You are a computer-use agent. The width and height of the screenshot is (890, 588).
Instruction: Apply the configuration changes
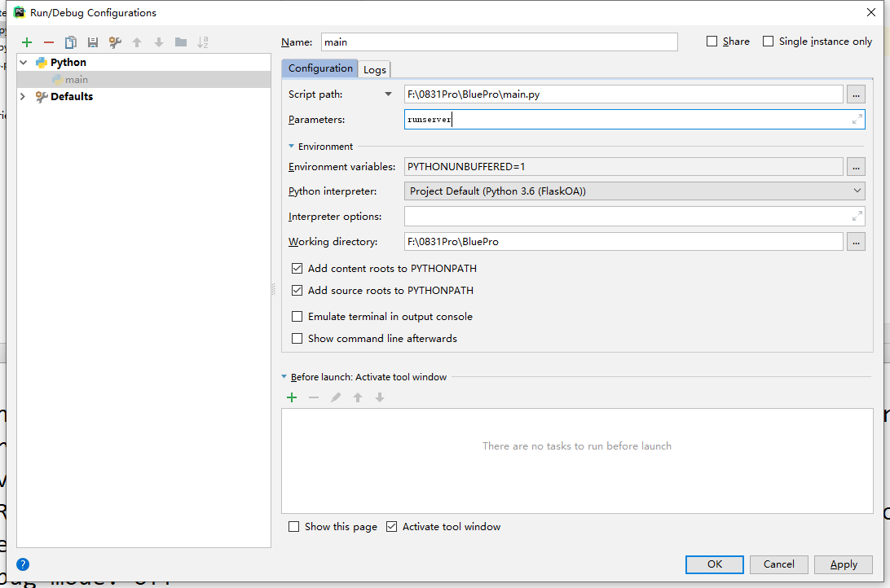pyautogui.click(x=844, y=564)
